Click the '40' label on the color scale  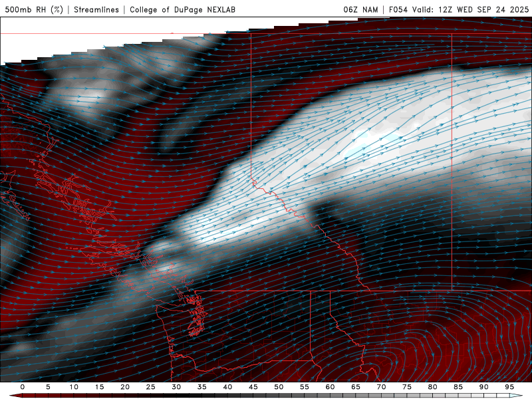pyautogui.click(x=227, y=387)
